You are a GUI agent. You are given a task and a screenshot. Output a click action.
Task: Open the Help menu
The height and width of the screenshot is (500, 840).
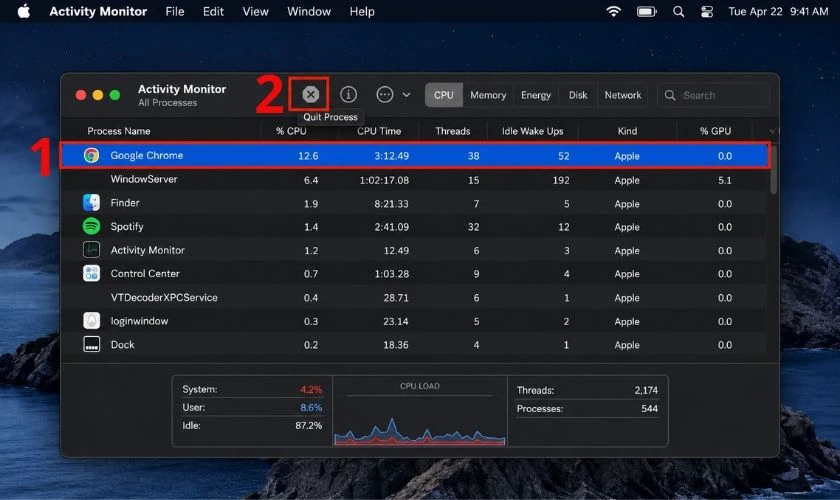362,11
